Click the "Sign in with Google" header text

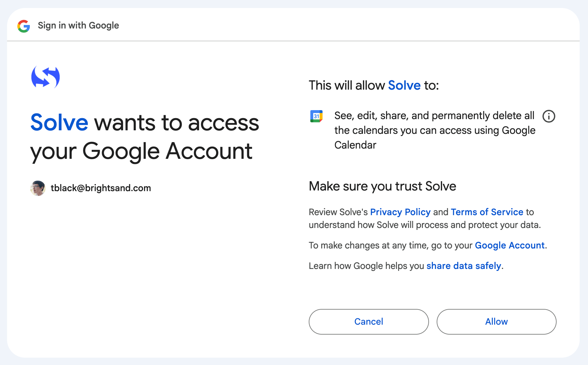click(78, 26)
